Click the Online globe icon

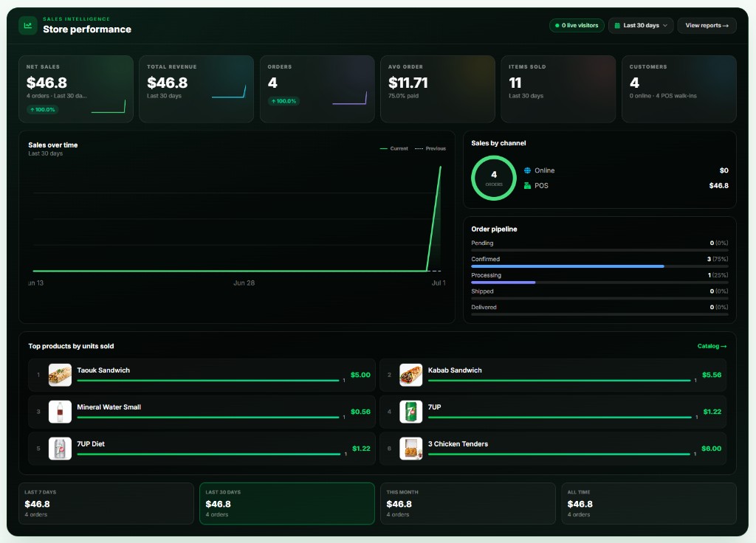pos(527,170)
